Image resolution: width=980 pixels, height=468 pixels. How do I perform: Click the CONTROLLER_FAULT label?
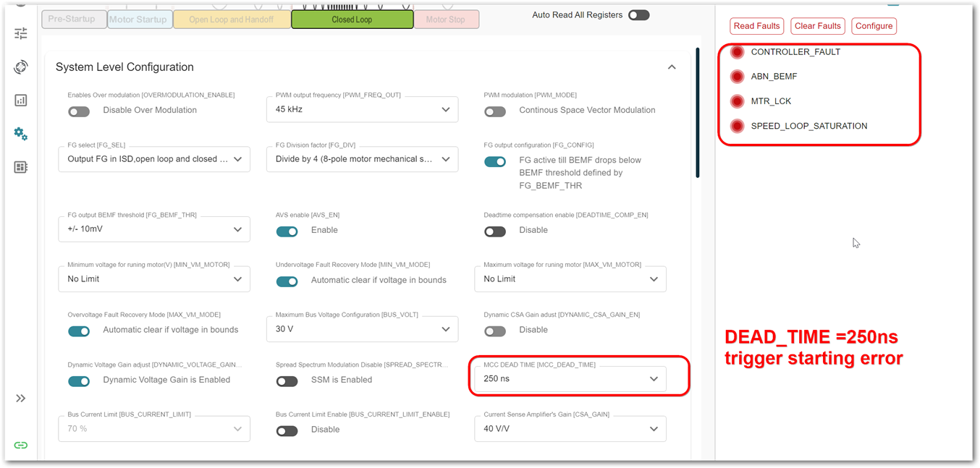tap(795, 52)
